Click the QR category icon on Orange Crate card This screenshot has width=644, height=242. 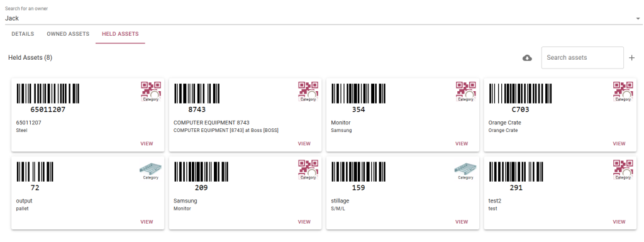click(x=623, y=91)
